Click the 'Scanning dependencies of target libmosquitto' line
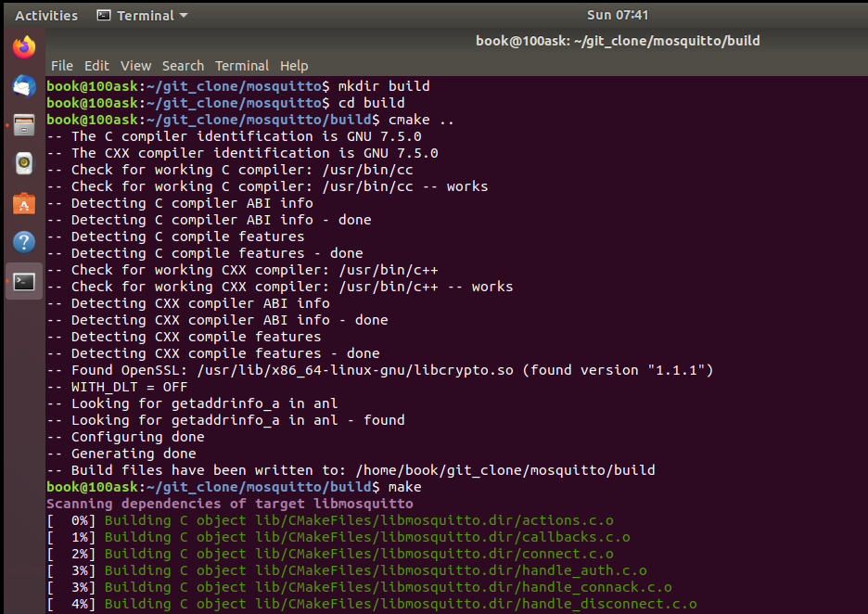 point(230,504)
